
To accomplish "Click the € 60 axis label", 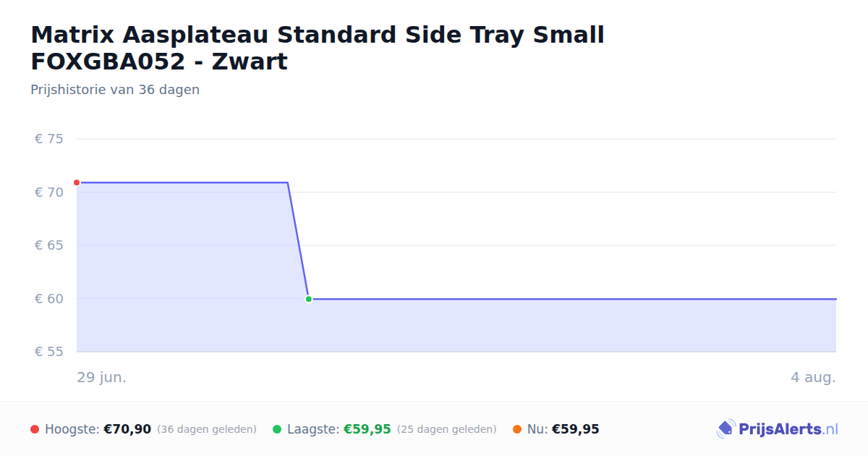I will 49,299.
